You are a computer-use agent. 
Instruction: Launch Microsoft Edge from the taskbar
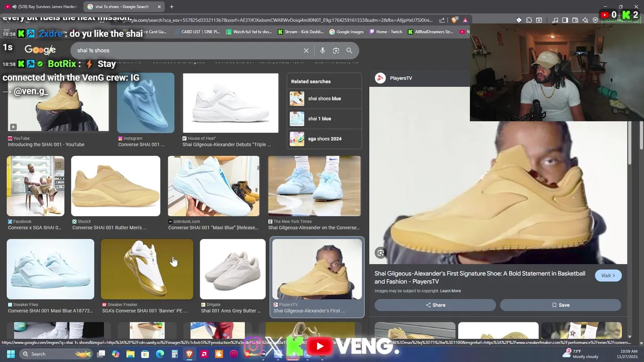tap(160, 354)
